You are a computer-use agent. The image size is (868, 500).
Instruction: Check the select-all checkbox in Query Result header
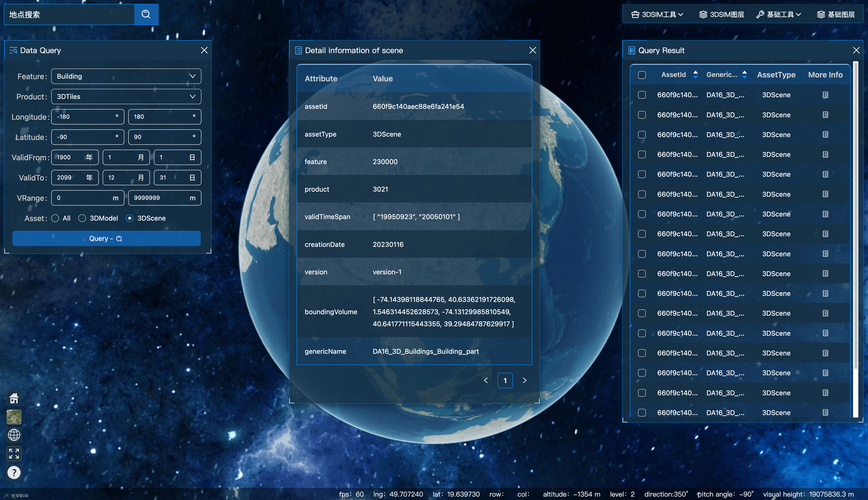[x=641, y=75]
